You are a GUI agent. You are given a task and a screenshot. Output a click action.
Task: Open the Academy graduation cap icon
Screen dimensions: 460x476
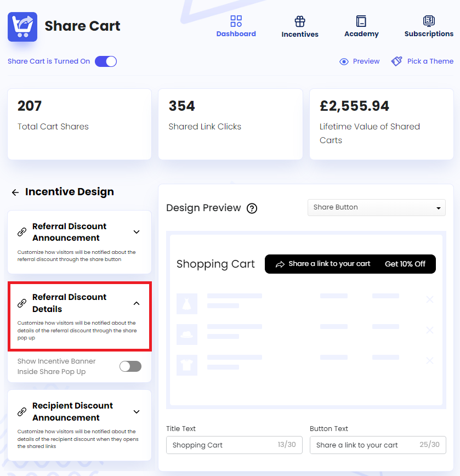(x=361, y=22)
